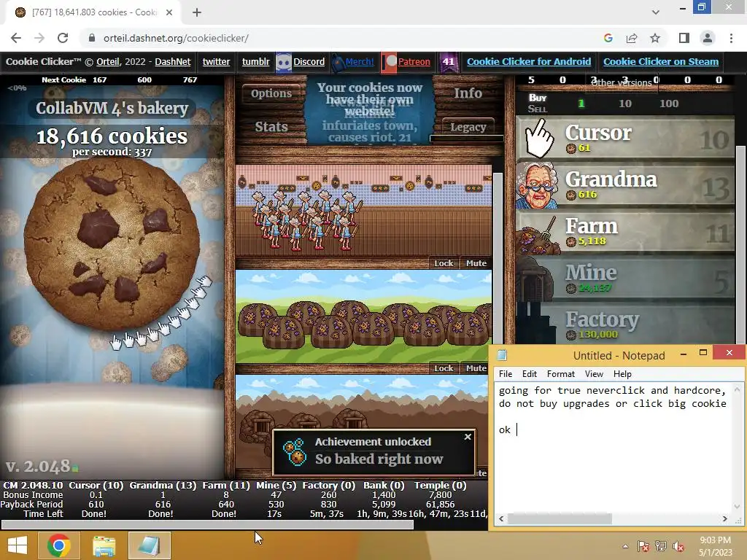This screenshot has width=747, height=560.
Task: Click the Patreon icon
Action: click(389, 62)
